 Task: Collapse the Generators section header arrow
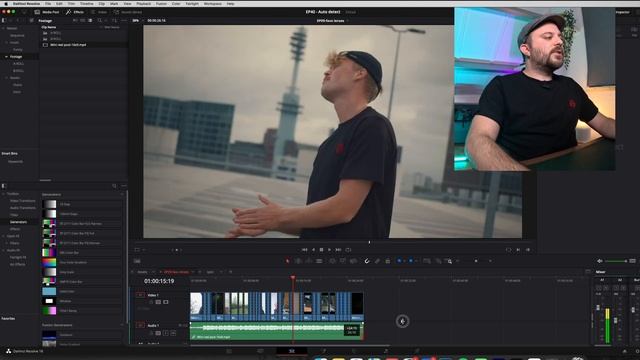[122, 195]
